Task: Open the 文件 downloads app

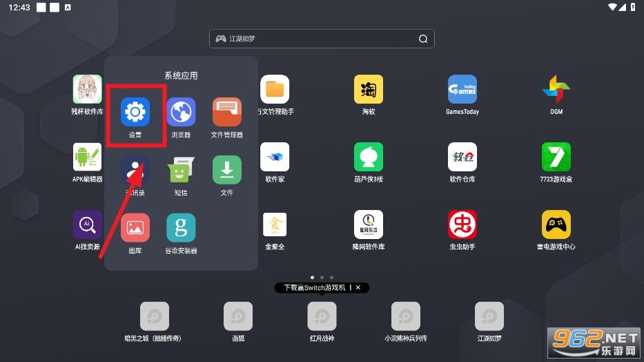Action: [227, 170]
